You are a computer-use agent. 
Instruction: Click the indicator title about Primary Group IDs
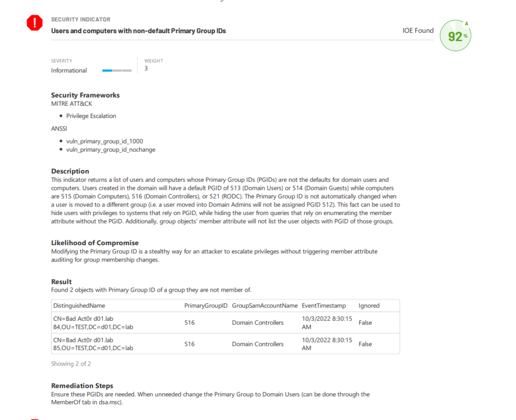[139, 31]
